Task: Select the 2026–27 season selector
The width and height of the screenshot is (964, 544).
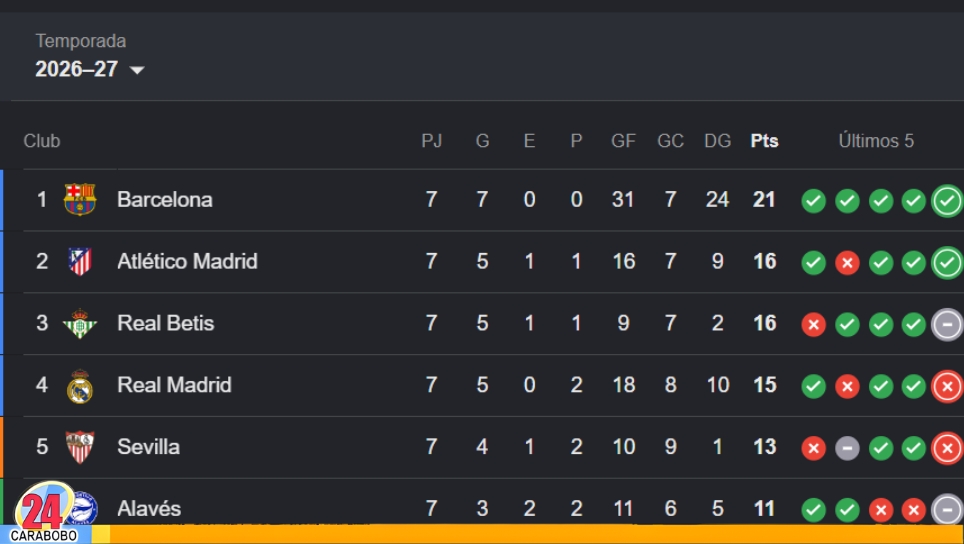Action: 90,69
